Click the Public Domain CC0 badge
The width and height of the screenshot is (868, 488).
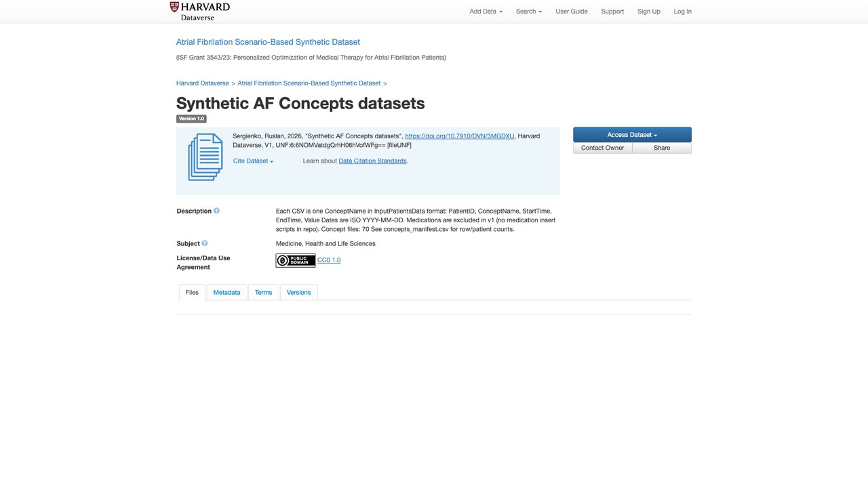pyautogui.click(x=296, y=260)
